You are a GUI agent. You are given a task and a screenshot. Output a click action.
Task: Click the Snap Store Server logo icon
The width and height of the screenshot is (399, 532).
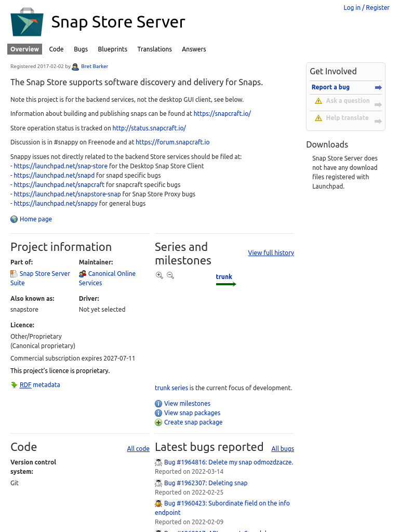click(x=27, y=22)
